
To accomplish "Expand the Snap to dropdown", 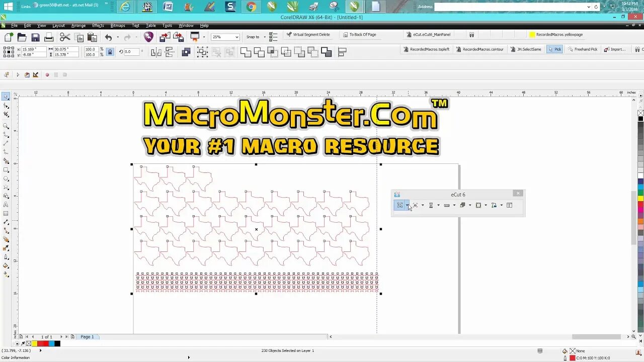I will coord(265,37).
